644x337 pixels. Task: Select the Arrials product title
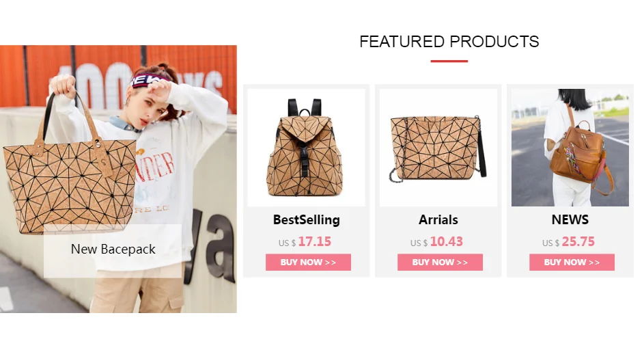click(438, 220)
